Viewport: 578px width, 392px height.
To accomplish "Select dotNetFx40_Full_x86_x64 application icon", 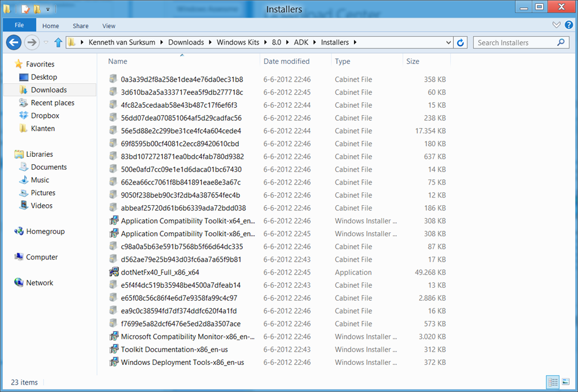I will click(113, 272).
